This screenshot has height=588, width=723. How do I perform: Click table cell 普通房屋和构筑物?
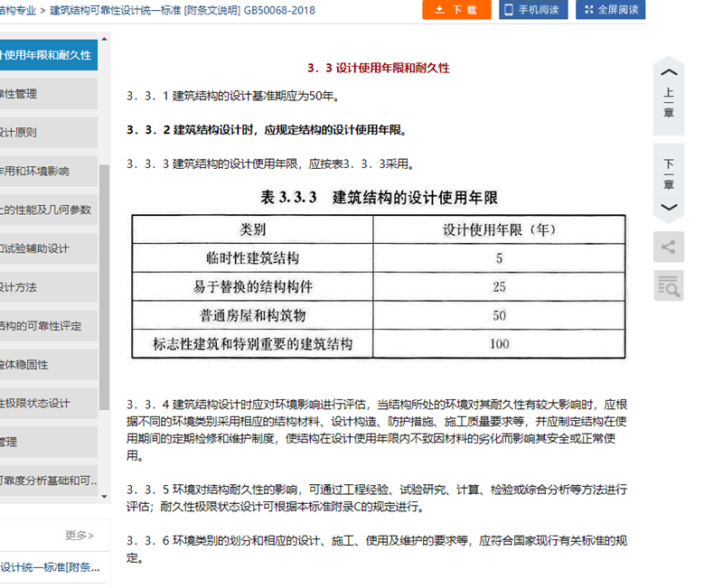(x=253, y=315)
